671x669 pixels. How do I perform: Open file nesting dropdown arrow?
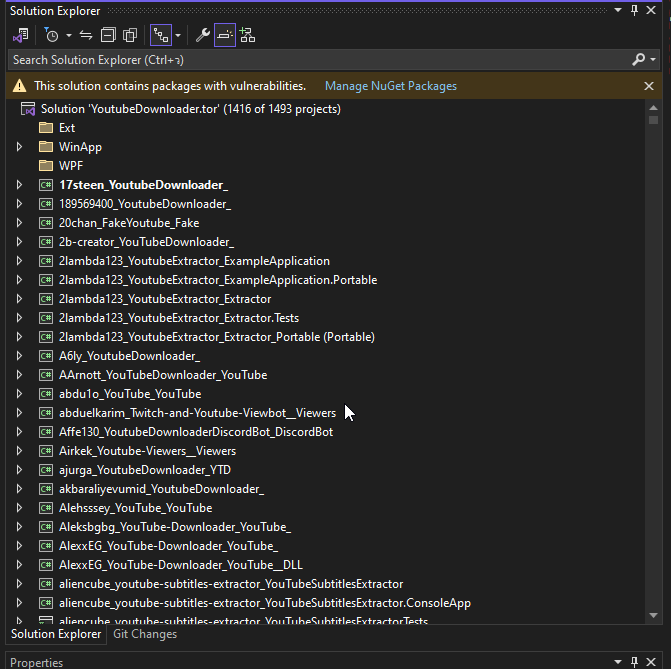click(178, 35)
